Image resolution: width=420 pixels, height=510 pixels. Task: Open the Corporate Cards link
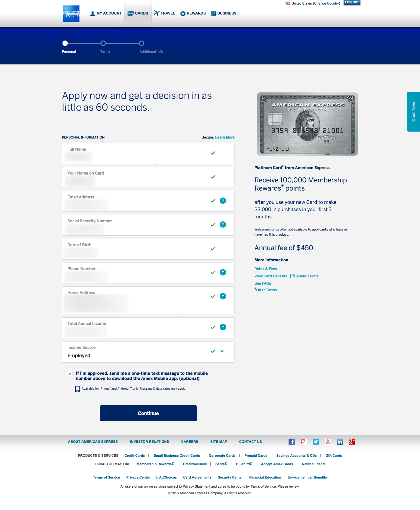(222, 456)
